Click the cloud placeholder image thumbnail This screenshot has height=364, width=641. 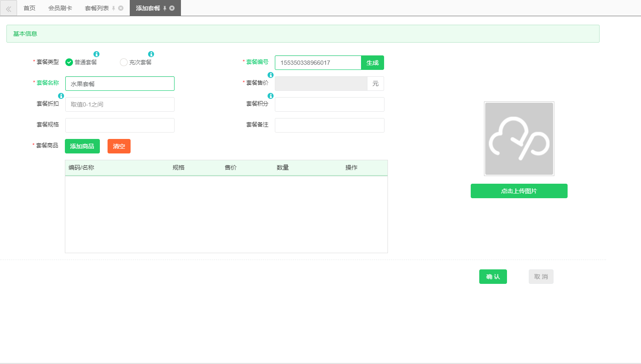pos(519,139)
